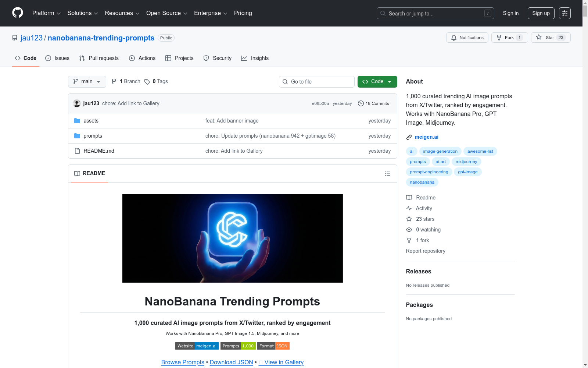Click the Sign up button
Screen dimensions: 588x368
click(x=541, y=13)
